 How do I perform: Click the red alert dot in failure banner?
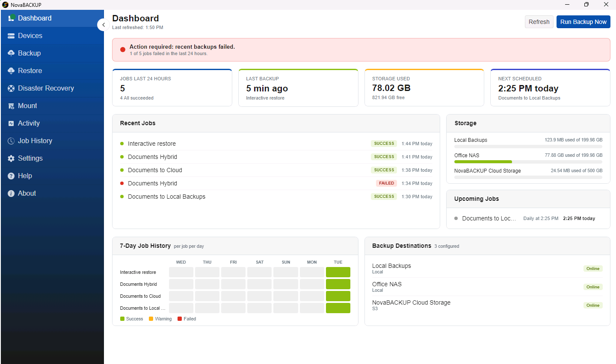123,50
